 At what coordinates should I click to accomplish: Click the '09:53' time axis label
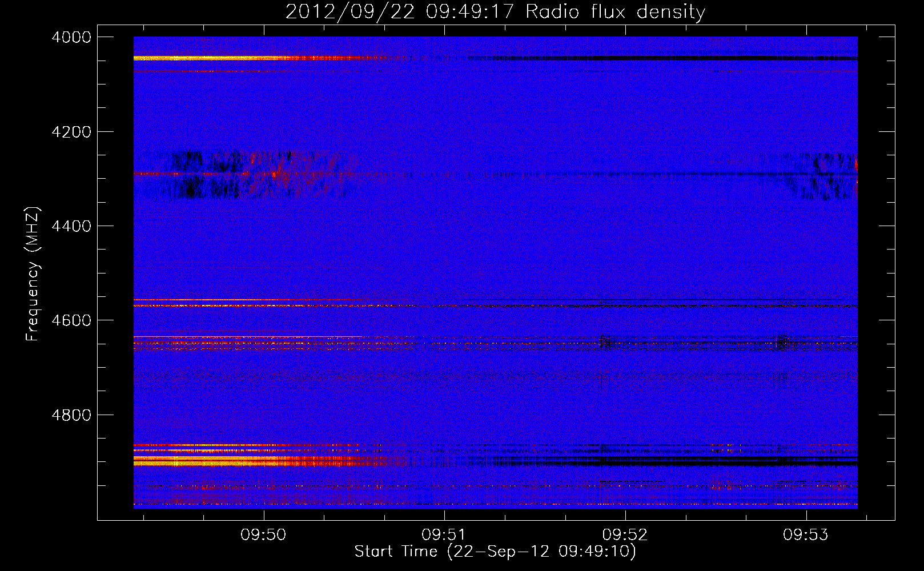coord(806,534)
